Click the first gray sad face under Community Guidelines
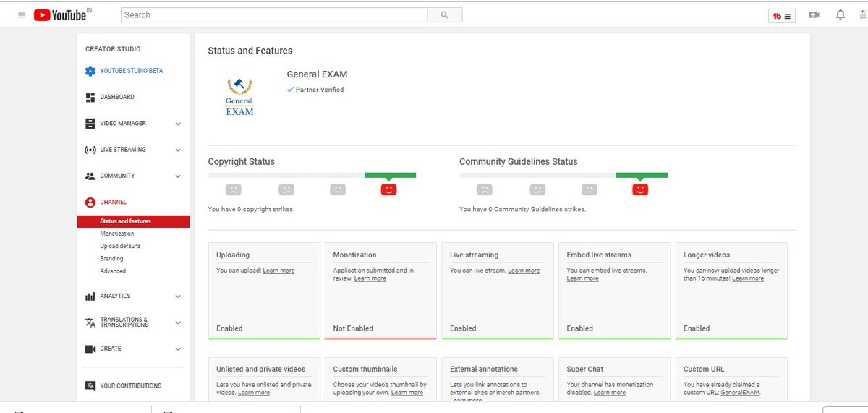868x413 pixels. pos(485,190)
